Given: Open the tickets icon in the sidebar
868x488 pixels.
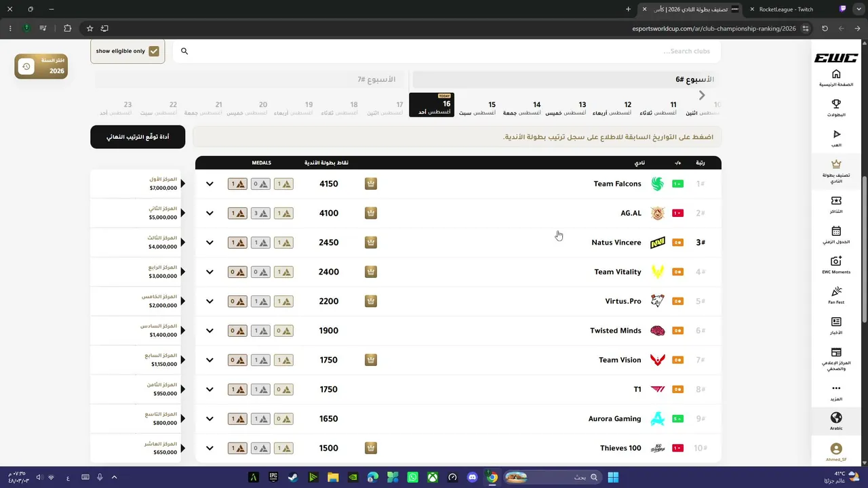Looking at the screenshot, I should tap(836, 201).
